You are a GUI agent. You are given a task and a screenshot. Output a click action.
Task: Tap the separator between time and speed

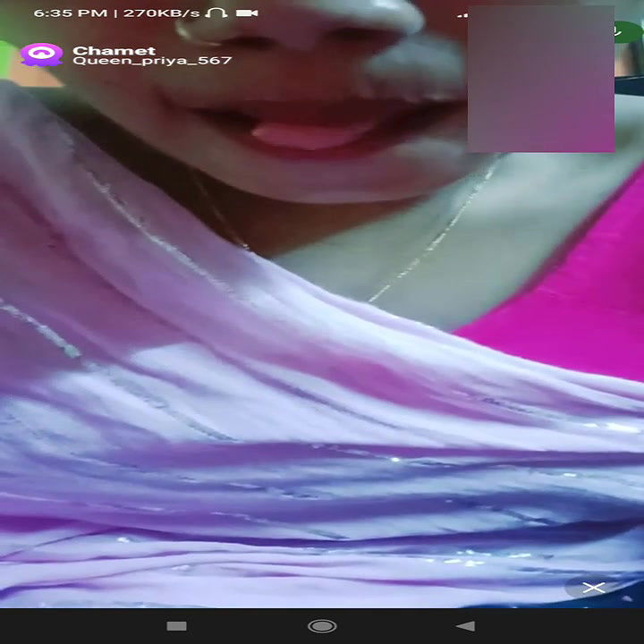114,13
